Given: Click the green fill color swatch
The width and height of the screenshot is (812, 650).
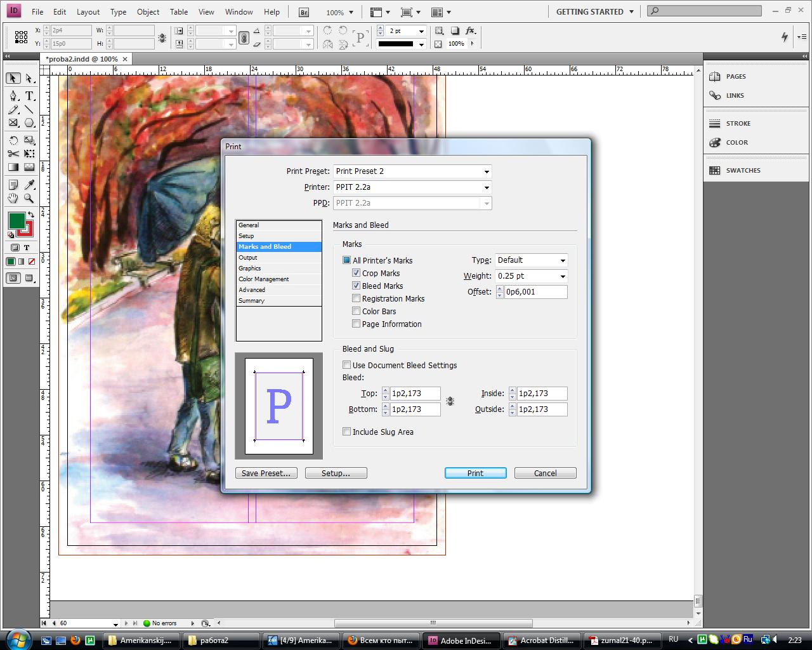Looking at the screenshot, I should coord(16,221).
